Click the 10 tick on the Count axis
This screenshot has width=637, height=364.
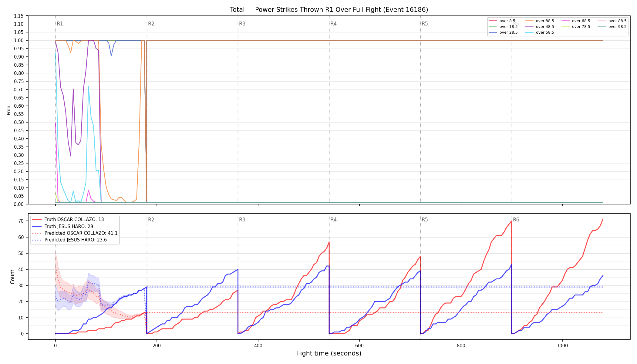(x=21, y=318)
